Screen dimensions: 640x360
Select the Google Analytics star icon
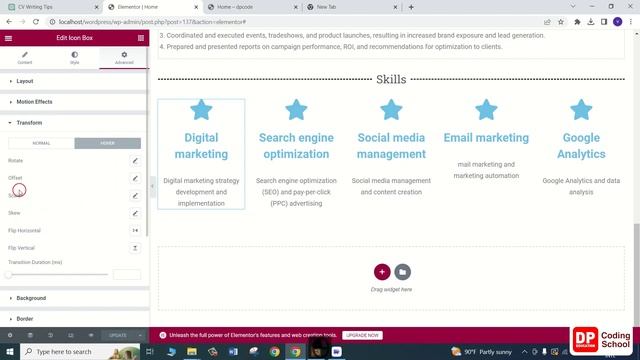[x=581, y=110]
